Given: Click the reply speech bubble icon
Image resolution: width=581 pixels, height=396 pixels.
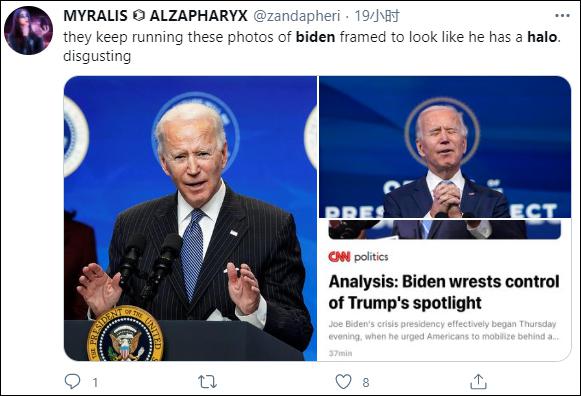Looking at the screenshot, I should (x=72, y=381).
